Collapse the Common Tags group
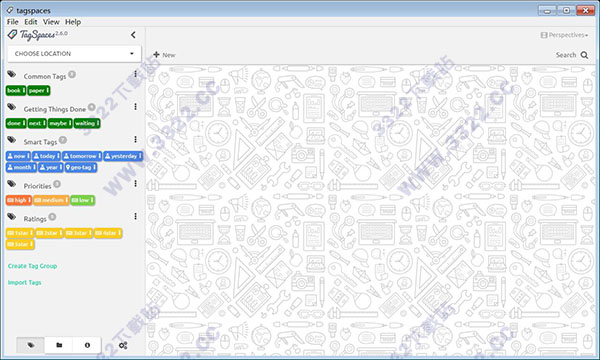Viewport: 600px width, 360px height. [x=45, y=77]
